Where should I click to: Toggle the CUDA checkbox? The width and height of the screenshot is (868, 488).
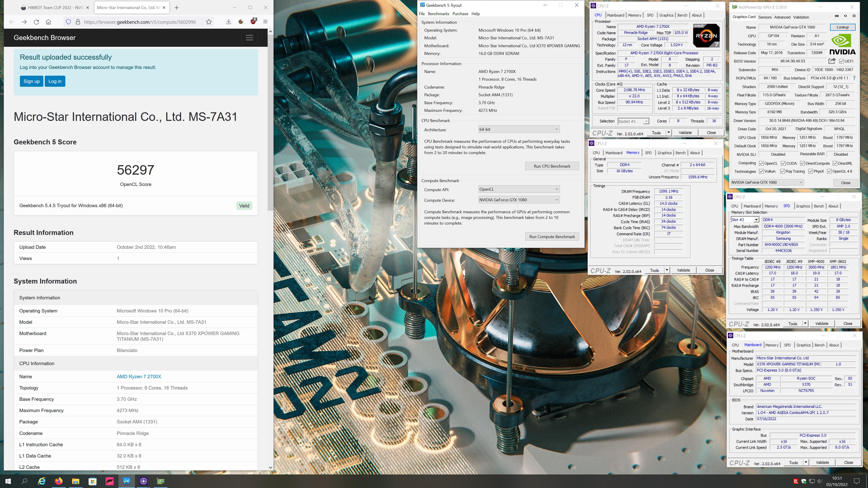click(x=783, y=163)
